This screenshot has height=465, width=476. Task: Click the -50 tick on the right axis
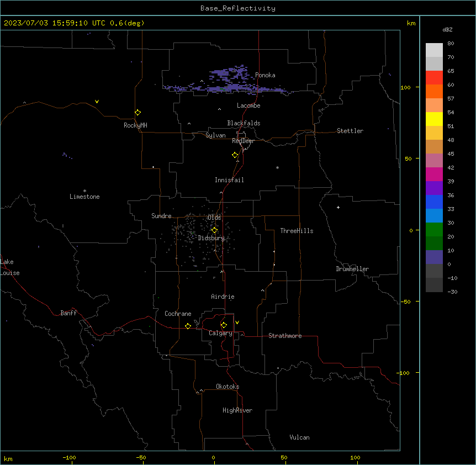[x=405, y=302]
